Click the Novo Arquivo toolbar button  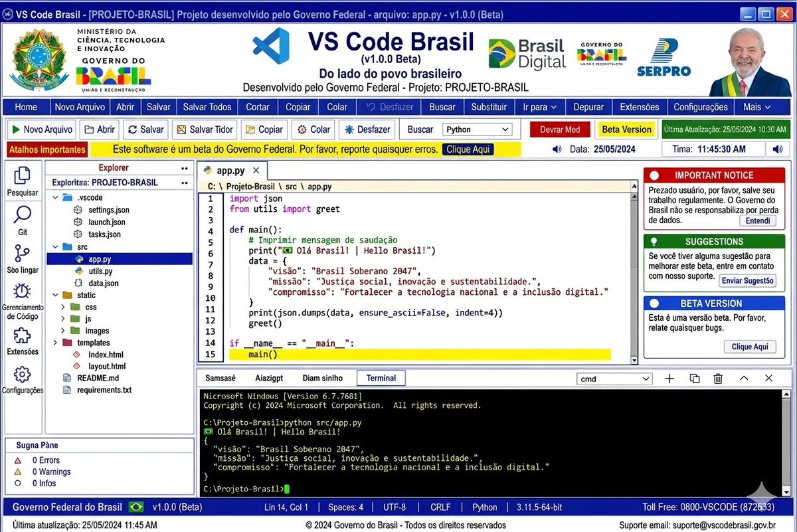click(x=42, y=130)
